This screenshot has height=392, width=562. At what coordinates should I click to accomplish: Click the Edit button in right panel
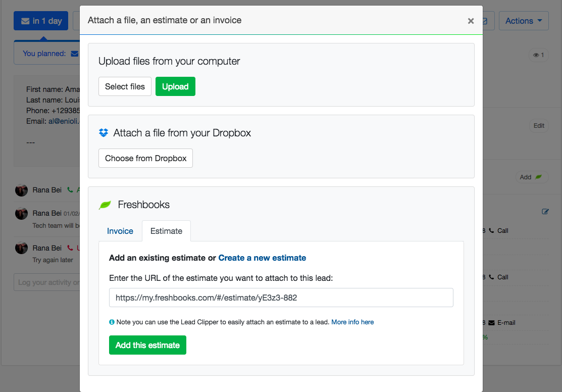tap(539, 125)
